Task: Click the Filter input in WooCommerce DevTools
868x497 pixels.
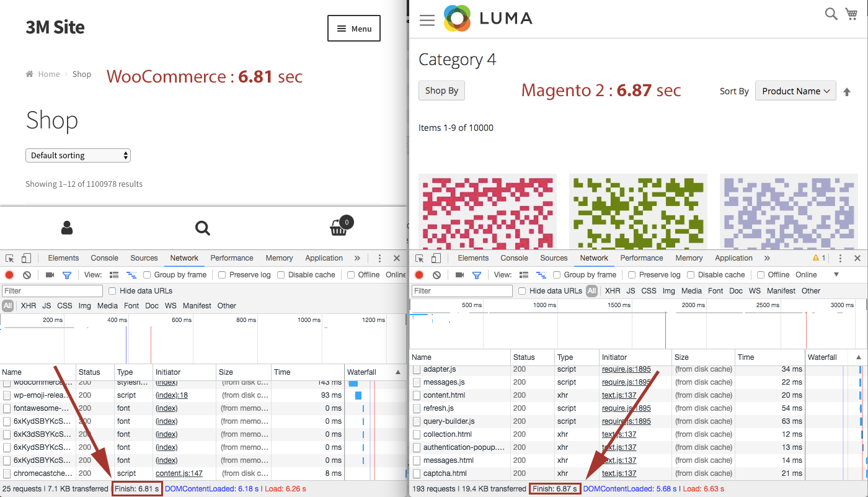Action: [x=53, y=291]
